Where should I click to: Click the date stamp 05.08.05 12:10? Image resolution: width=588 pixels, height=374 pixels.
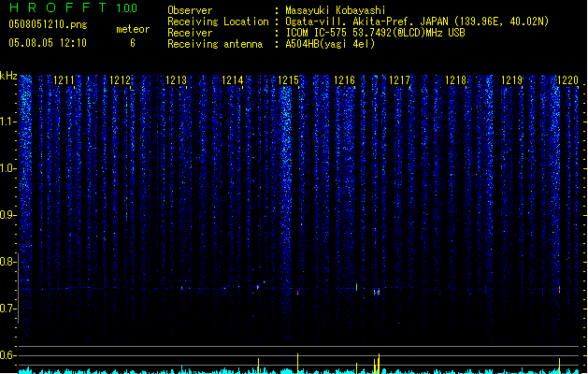48,43
